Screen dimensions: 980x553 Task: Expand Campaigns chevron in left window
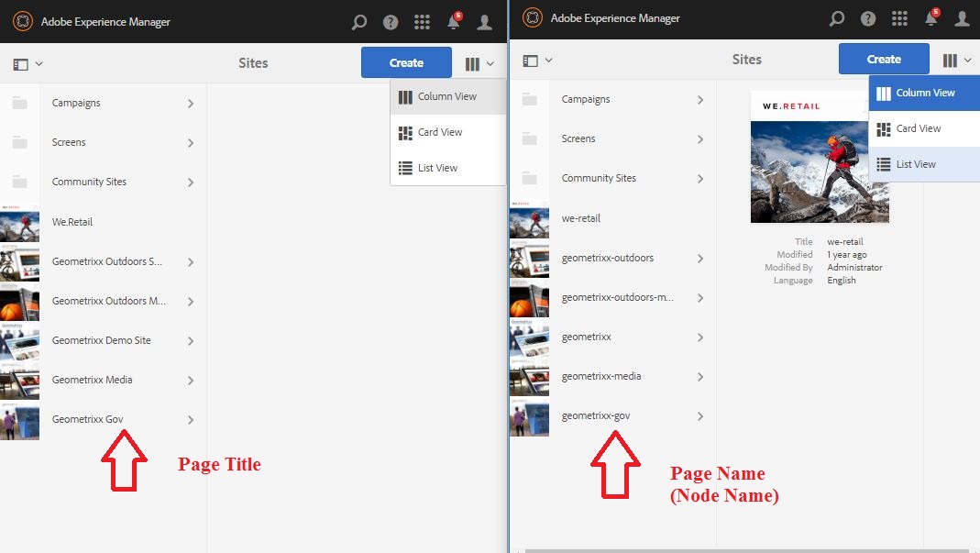pyautogui.click(x=191, y=104)
